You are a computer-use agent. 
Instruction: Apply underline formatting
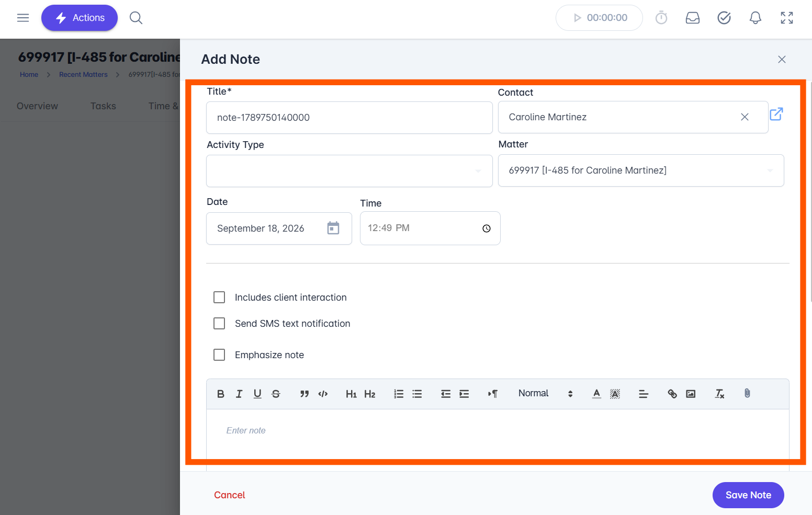(x=257, y=394)
